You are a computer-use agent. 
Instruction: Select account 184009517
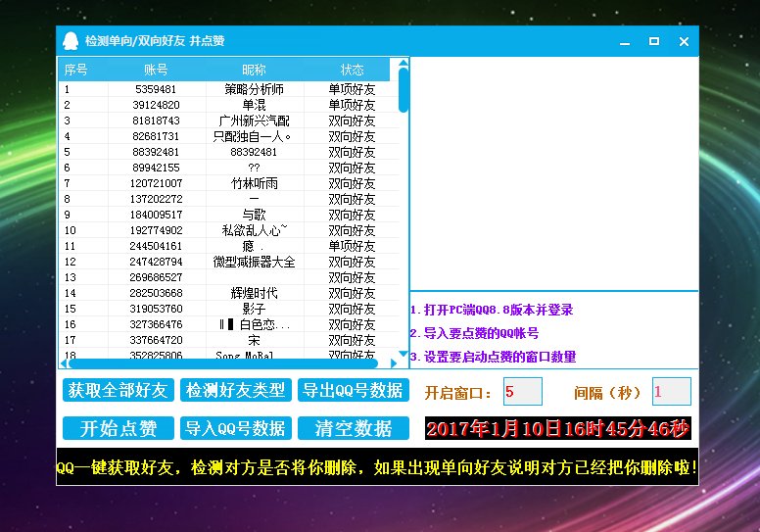156,215
